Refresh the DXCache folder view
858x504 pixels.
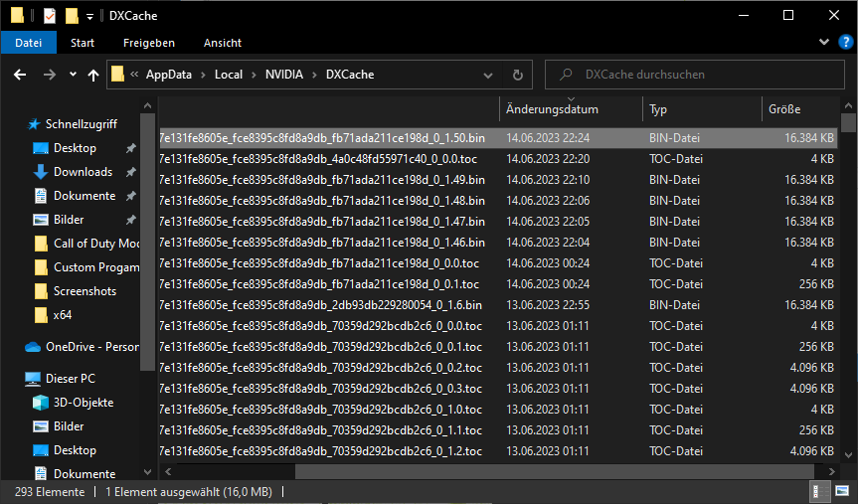[x=518, y=75]
